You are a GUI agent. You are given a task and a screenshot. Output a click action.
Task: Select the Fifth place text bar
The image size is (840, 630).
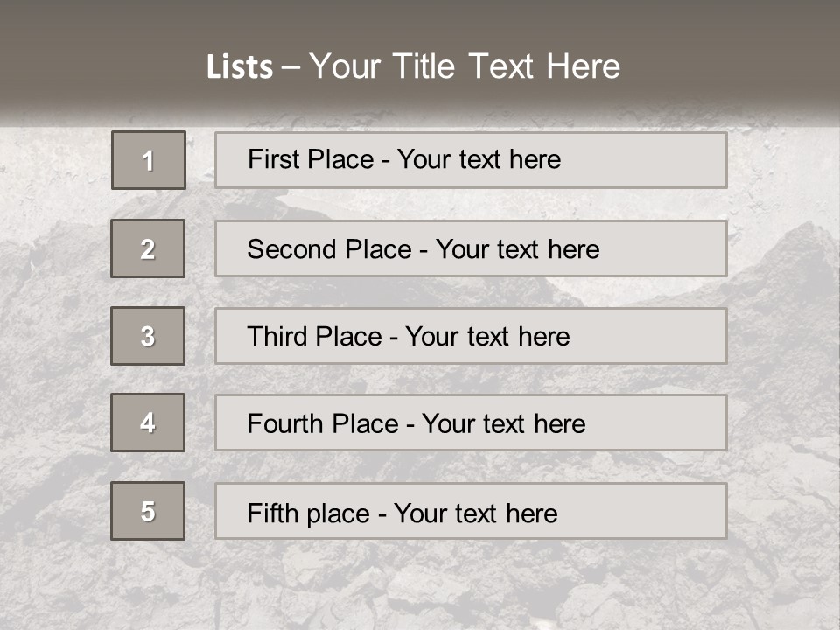tap(471, 511)
